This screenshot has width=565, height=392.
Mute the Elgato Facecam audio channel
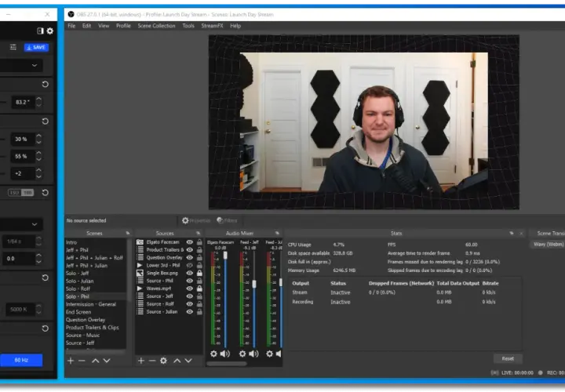[x=225, y=354]
